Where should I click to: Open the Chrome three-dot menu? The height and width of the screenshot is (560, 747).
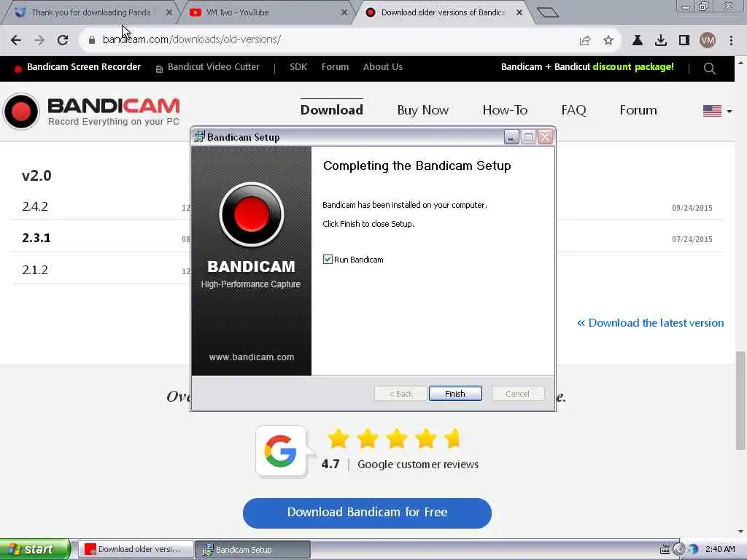[731, 40]
